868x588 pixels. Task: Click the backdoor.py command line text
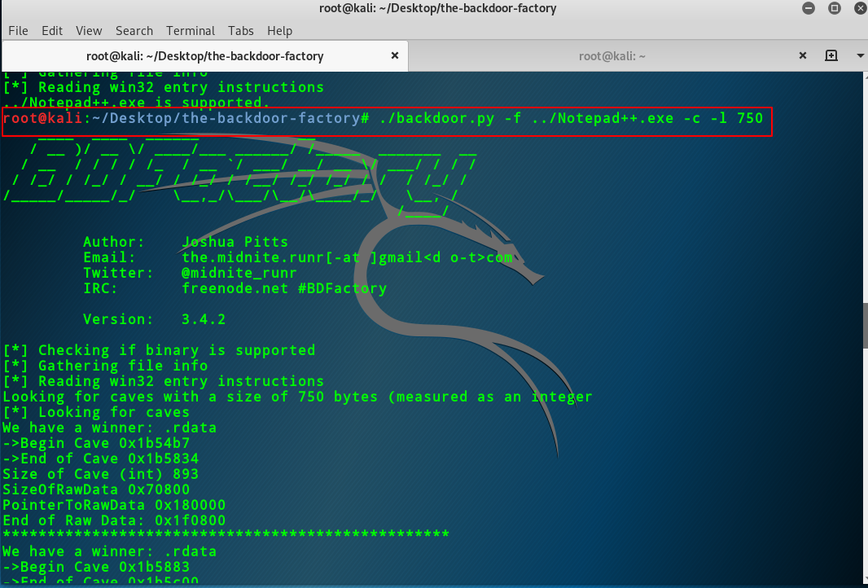pyautogui.click(x=572, y=118)
